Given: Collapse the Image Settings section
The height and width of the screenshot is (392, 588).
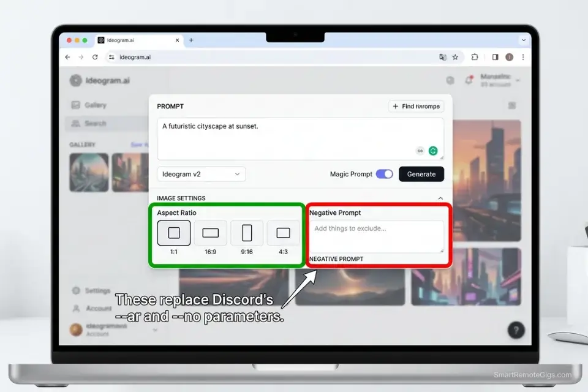Looking at the screenshot, I should [x=440, y=198].
